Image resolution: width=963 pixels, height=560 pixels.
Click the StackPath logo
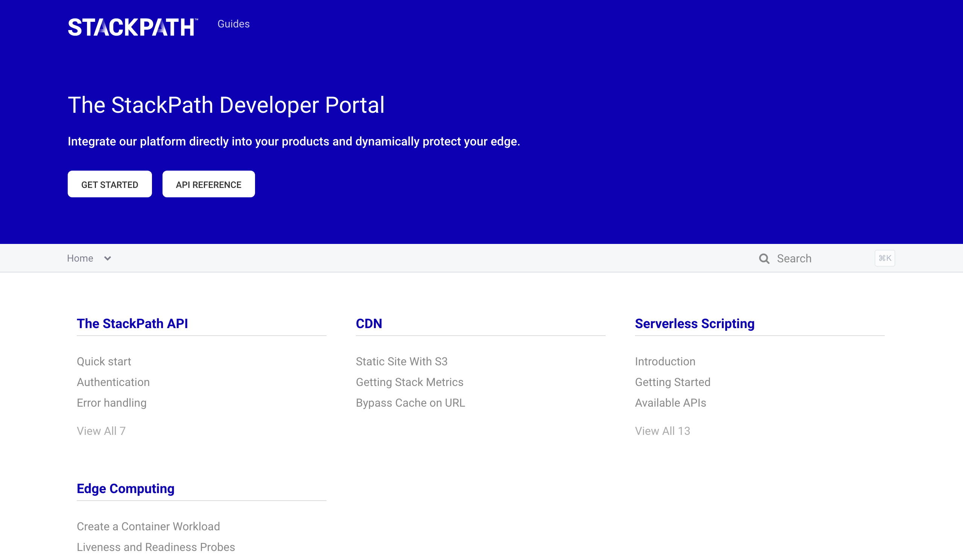(x=133, y=27)
